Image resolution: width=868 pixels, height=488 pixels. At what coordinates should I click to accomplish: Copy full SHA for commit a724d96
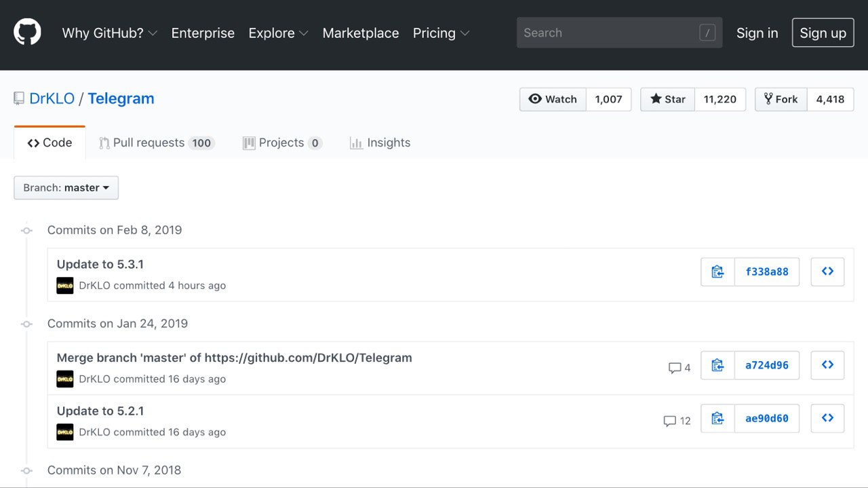717,365
